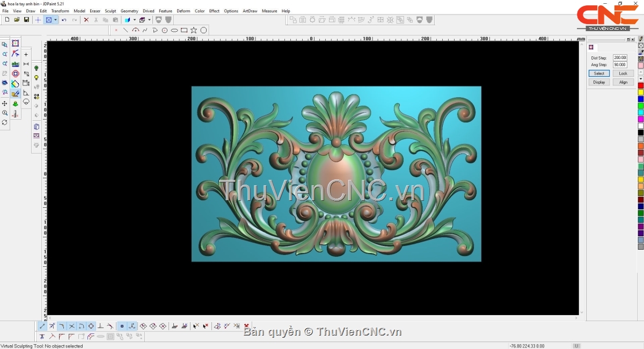Open the Sculpt menu
This screenshot has height=349, width=644.
point(111,11)
